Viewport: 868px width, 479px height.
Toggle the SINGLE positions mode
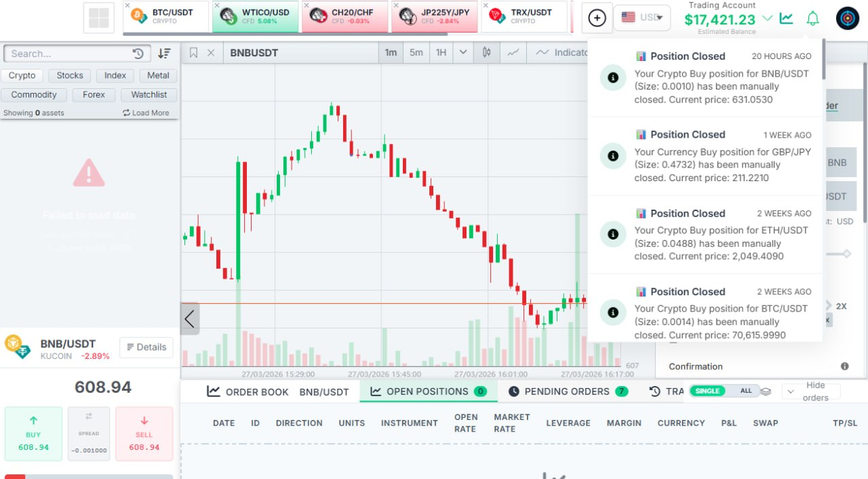(708, 391)
